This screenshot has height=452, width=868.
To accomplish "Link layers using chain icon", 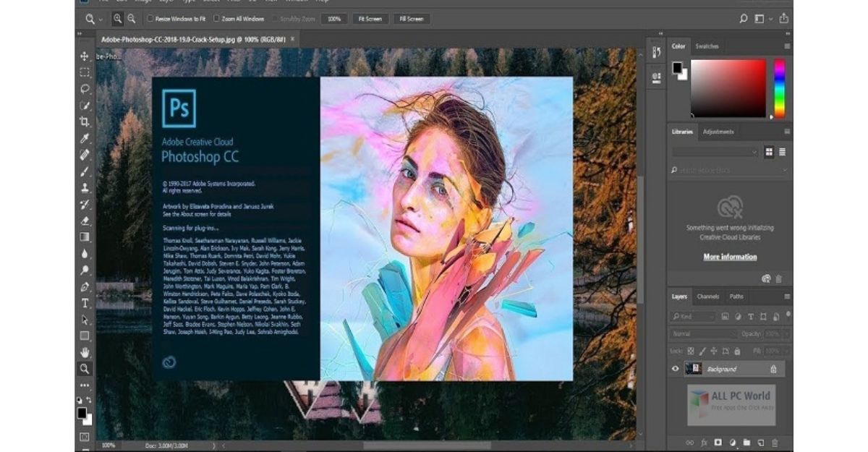I will [689, 442].
